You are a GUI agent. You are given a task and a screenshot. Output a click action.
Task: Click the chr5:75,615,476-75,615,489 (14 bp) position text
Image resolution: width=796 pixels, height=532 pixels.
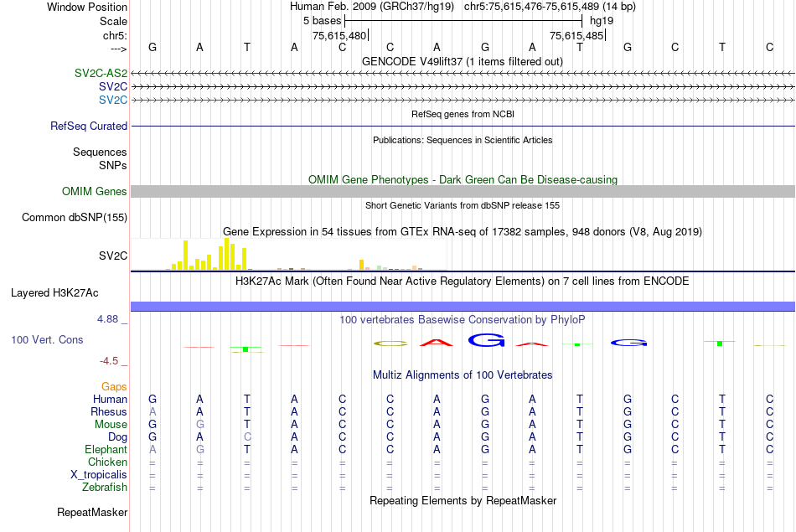pyautogui.click(x=550, y=7)
